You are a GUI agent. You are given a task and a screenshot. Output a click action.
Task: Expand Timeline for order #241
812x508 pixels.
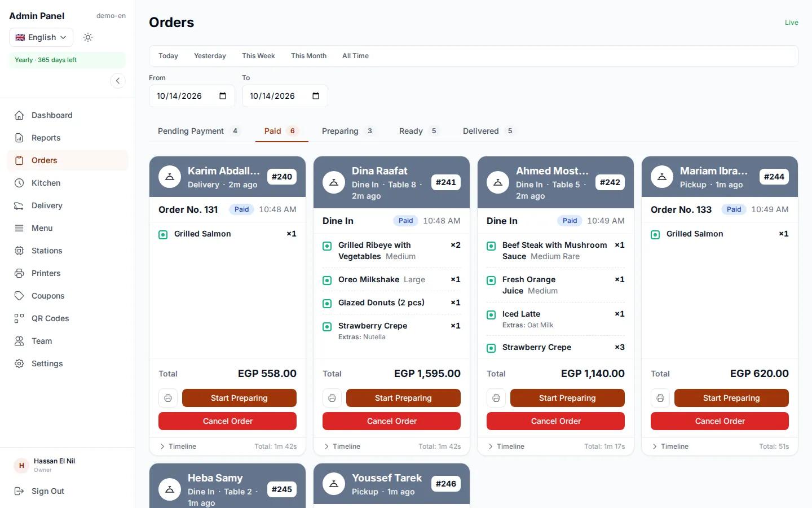click(x=342, y=446)
